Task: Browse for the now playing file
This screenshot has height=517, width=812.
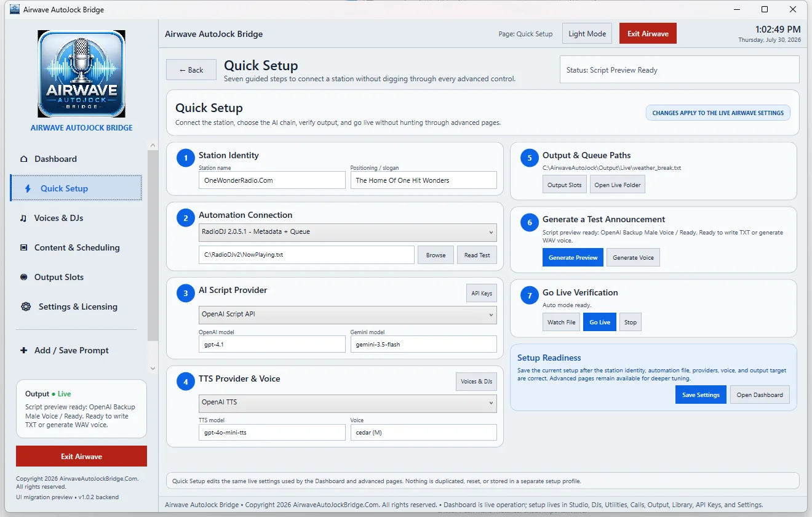Action: 436,255
